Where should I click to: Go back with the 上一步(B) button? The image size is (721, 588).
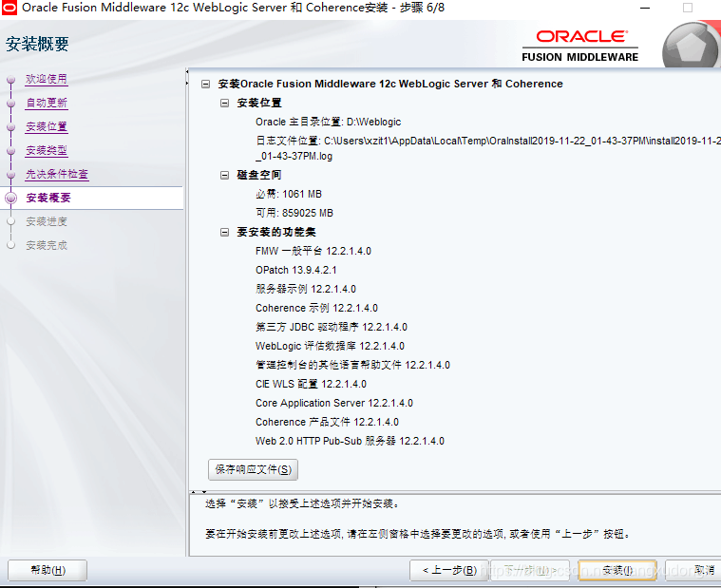[x=449, y=571]
